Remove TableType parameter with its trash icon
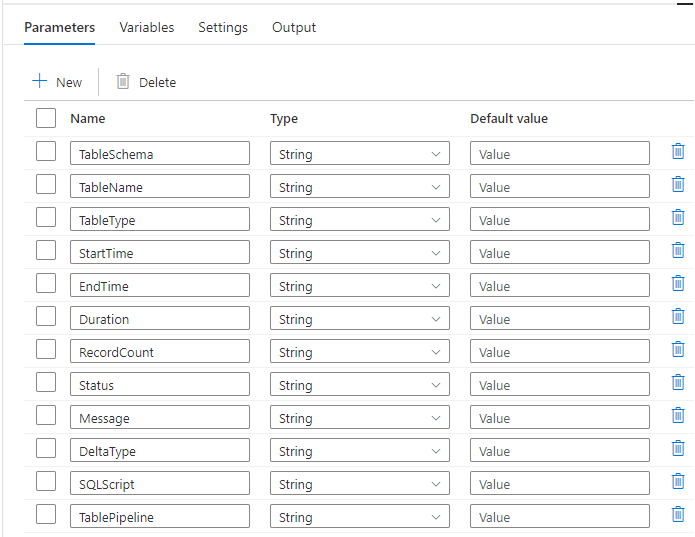 click(678, 218)
